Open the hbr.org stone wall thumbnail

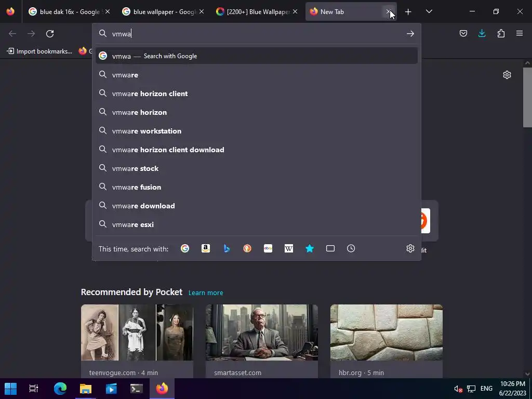point(387,332)
